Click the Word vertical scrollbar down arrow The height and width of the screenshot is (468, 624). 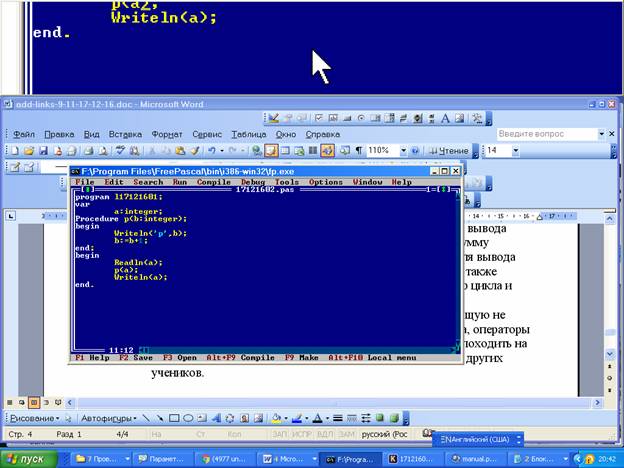click(x=610, y=353)
